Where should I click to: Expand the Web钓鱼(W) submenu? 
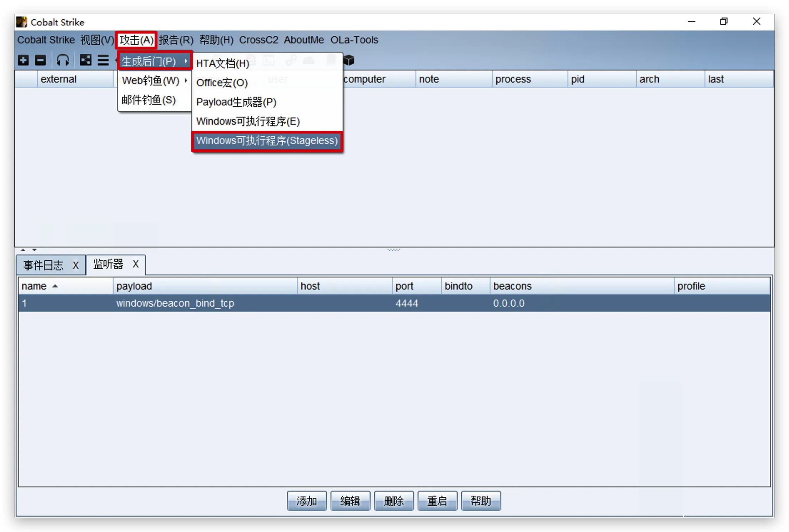pos(154,81)
